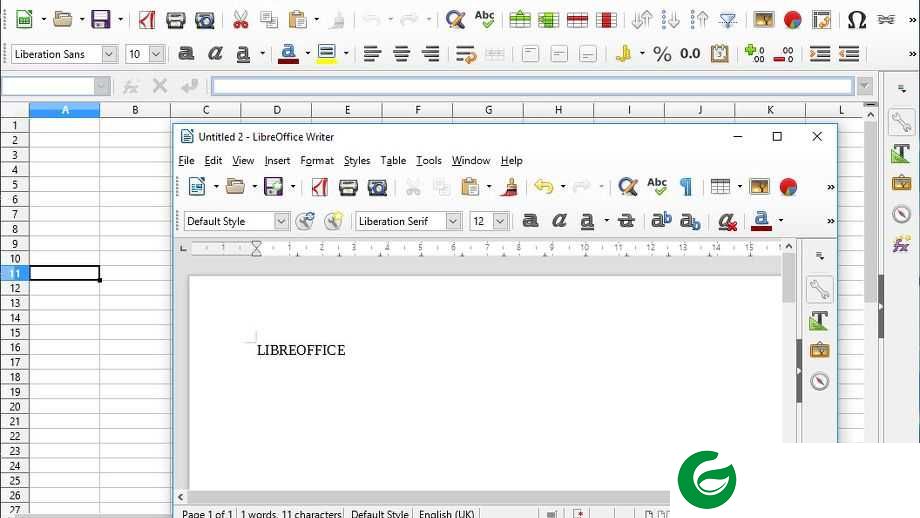Image resolution: width=920 pixels, height=518 pixels.
Task: Click Writer Insert Image icon
Action: 759,187
